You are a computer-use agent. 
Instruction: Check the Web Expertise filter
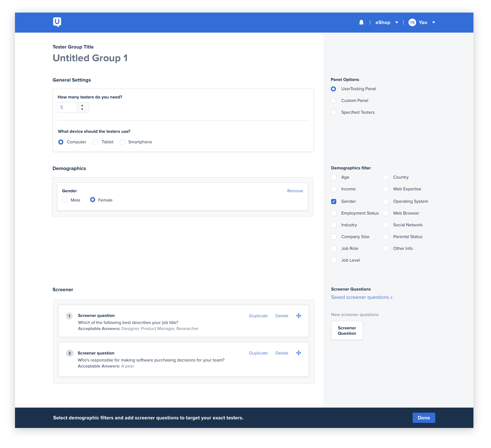click(386, 189)
